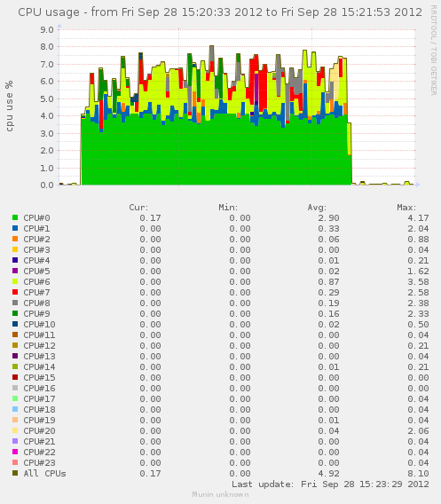Select the All CPUs label text
Image resolution: width=441 pixels, height=504 pixels.
(44, 474)
